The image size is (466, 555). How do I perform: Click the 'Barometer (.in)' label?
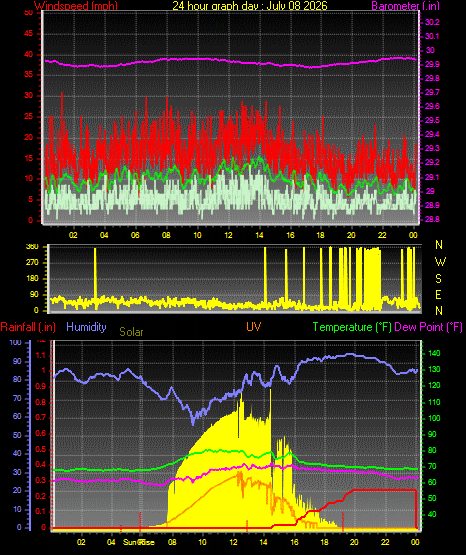405,6
